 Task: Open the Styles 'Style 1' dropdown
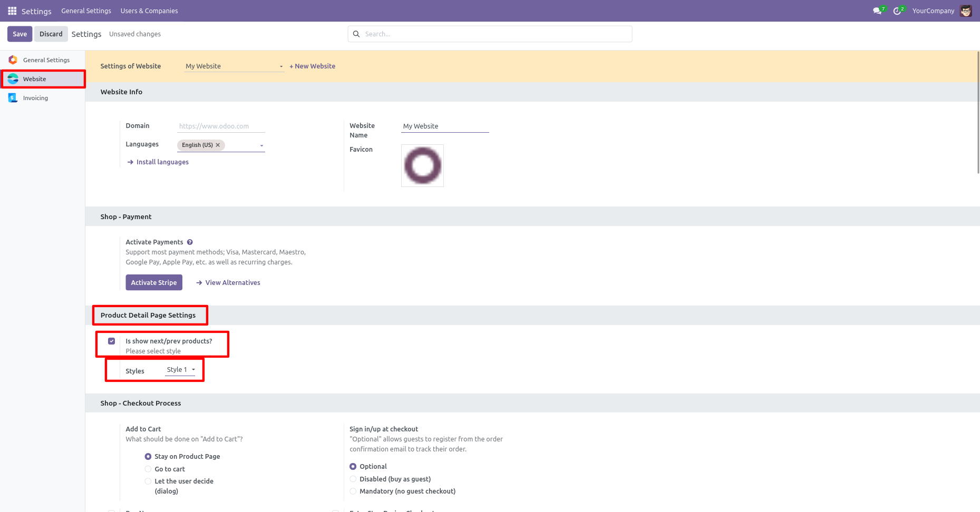click(x=180, y=370)
